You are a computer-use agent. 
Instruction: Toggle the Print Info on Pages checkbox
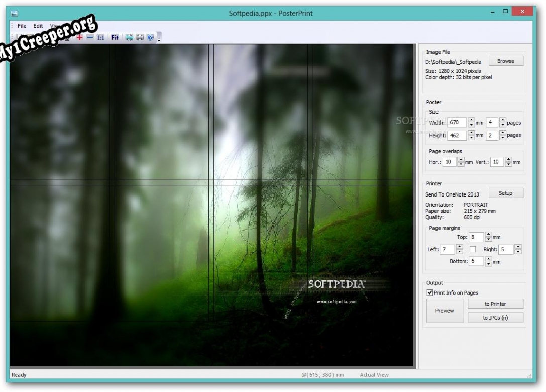430,292
